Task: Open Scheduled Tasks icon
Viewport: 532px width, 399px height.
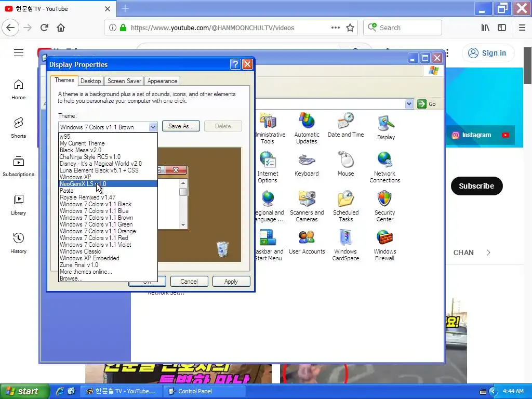Action: click(345, 206)
